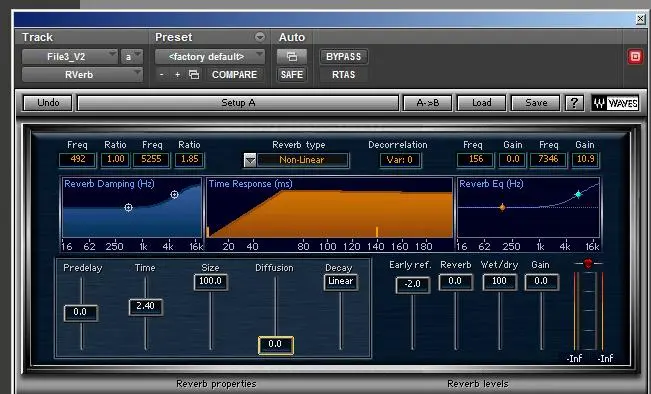
Task: Open plug-in automation enable window icon
Action: point(292,56)
